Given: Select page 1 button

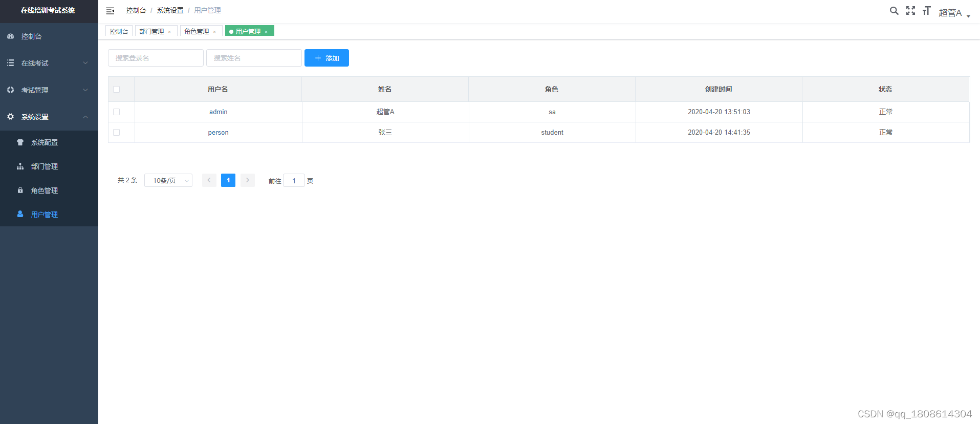Looking at the screenshot, I should (x=228, y=180).
